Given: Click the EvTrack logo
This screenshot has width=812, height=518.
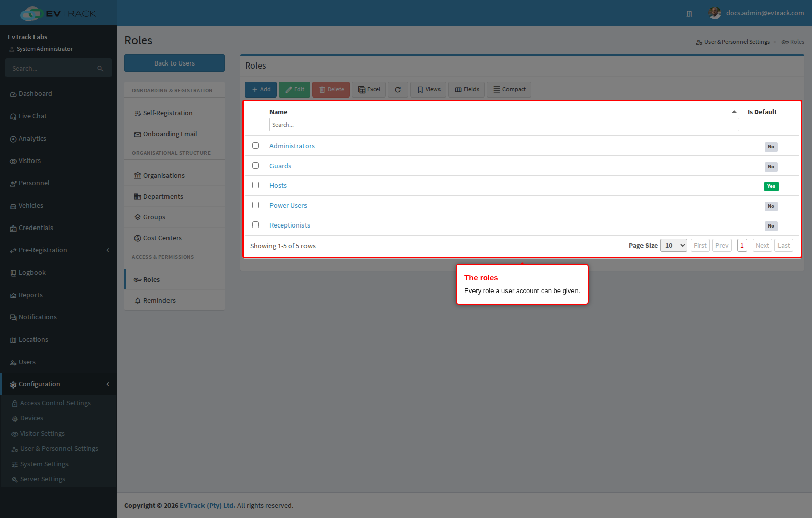Looking at the screenshot, I should pos(58,13).
